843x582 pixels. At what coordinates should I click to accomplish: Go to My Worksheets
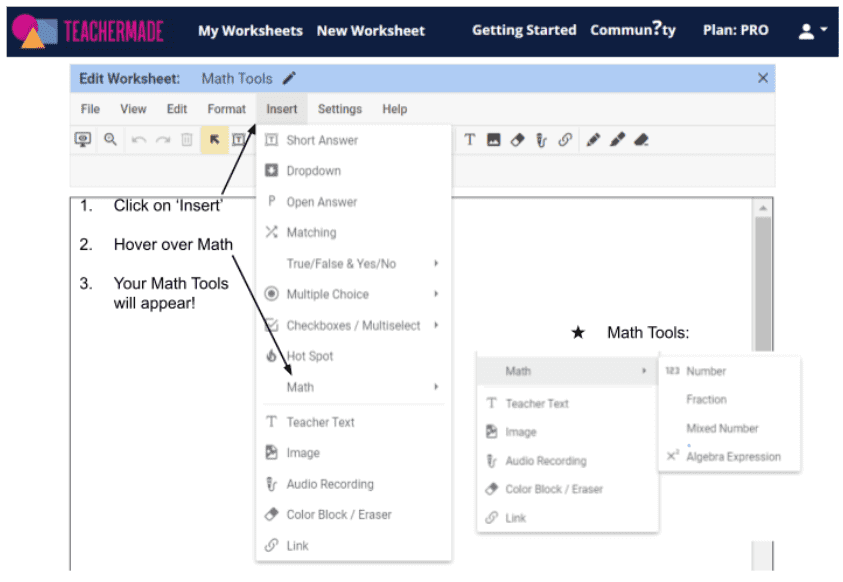pos(251,31)
